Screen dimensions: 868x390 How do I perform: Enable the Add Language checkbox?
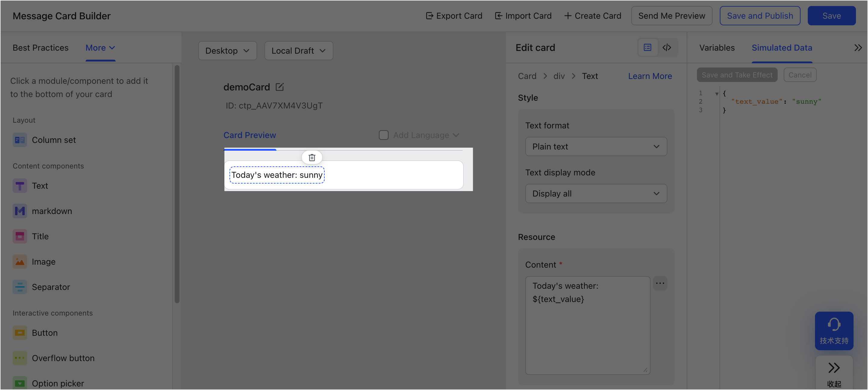(x=383, y=135)
